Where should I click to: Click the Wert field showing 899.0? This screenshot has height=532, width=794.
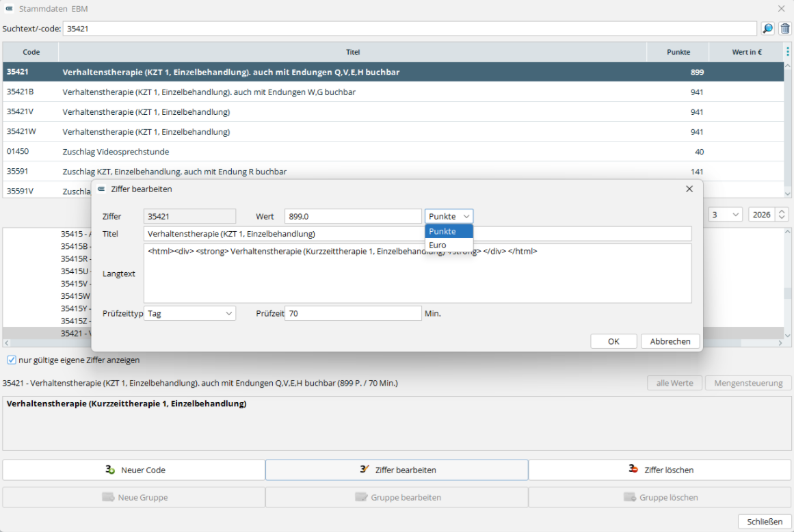[x=353, y=216]
